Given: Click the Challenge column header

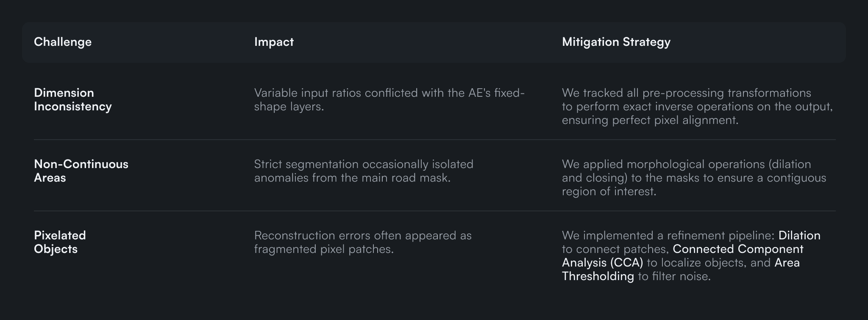Looking at the screenshot, I should point(63,42).
